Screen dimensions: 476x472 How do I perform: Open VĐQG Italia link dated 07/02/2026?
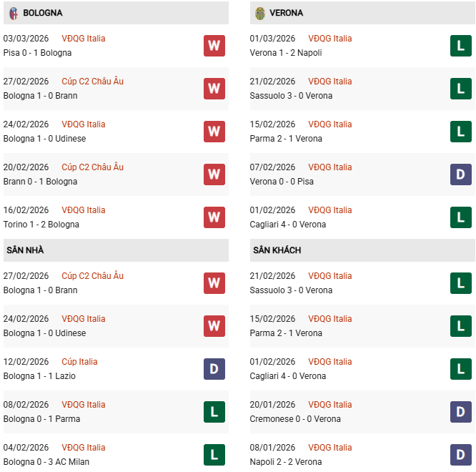[330, 167]
